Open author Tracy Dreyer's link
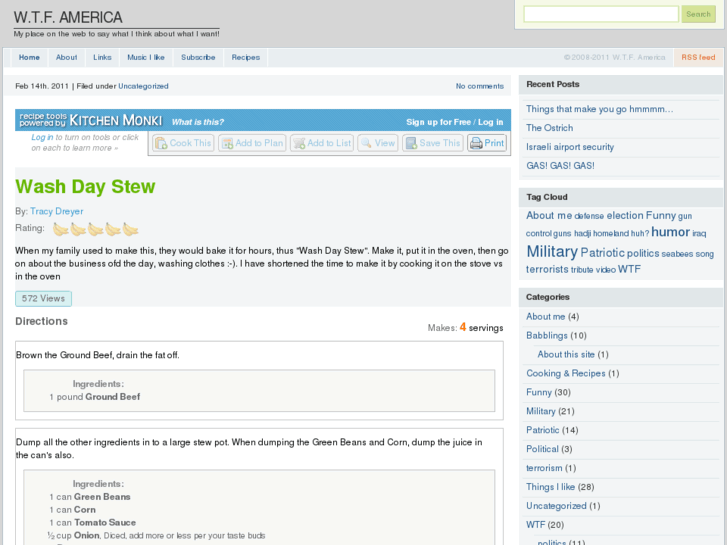Viewport: 727px width, 545px height. [57, 212]
